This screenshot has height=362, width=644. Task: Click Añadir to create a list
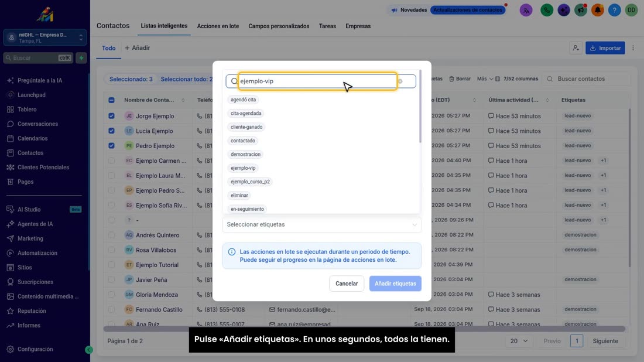click(x=138, y=48)
